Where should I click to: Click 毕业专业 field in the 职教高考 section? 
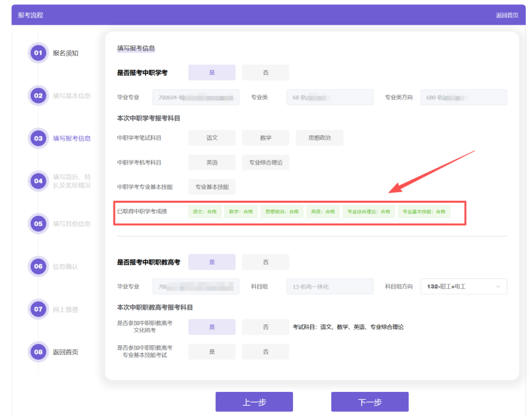pos(196,287)
